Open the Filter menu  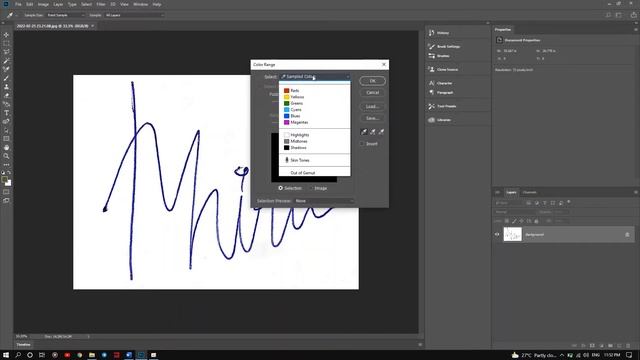tap(101, 4)
